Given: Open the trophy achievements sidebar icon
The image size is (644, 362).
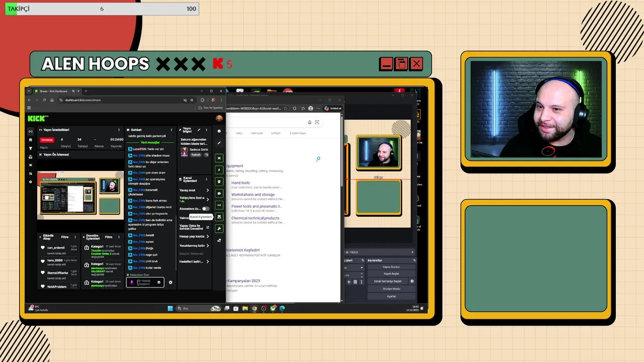Looking at the screenshot, I should 31,148.
